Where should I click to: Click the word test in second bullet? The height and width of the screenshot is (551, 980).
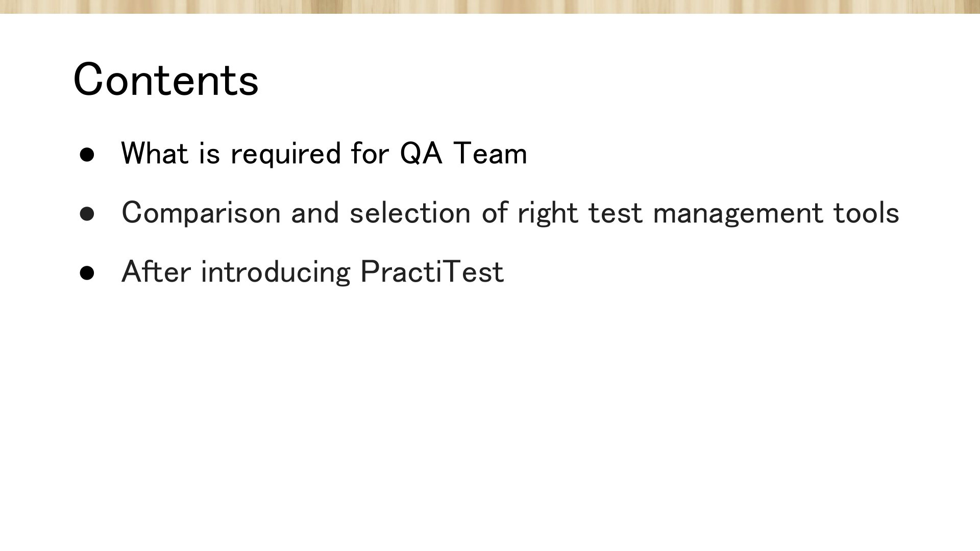point(615,214)
